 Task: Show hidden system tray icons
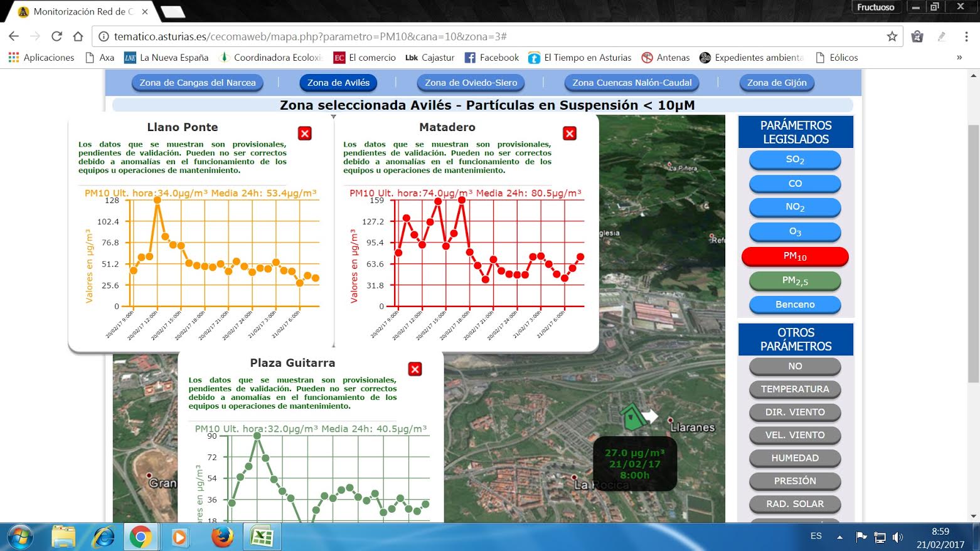point(839,537)
